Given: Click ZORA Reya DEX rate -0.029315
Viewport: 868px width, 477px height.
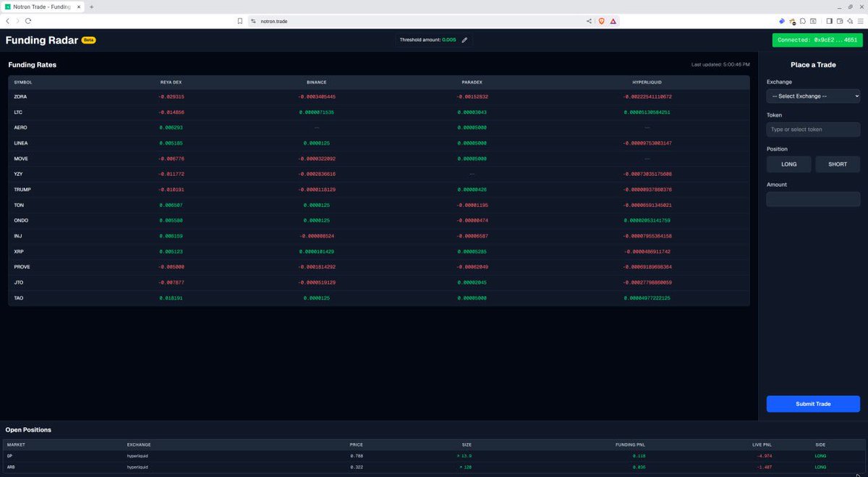Looking at the screenshot, I should (x=171, y=96).
